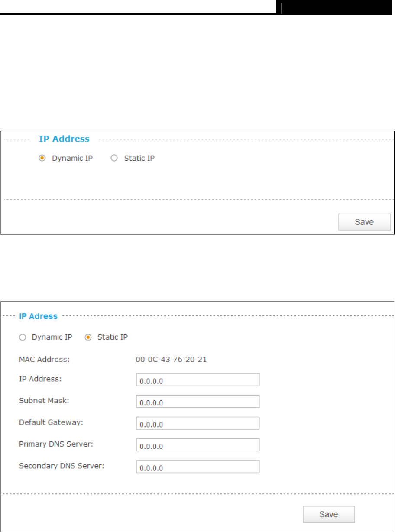Click the Secondary DNS Server input field

[x=197, y=467]
